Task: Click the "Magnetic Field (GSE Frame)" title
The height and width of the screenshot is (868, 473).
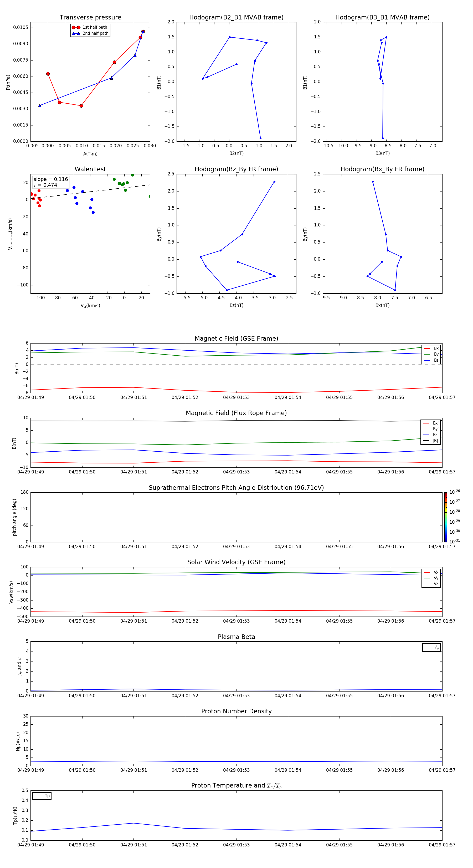Action: coord(236,339)
